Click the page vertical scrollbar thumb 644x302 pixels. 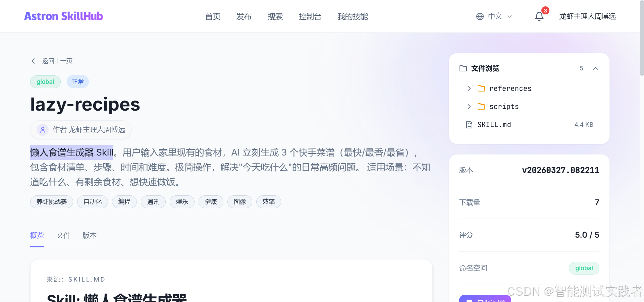[x=642, y=38]
